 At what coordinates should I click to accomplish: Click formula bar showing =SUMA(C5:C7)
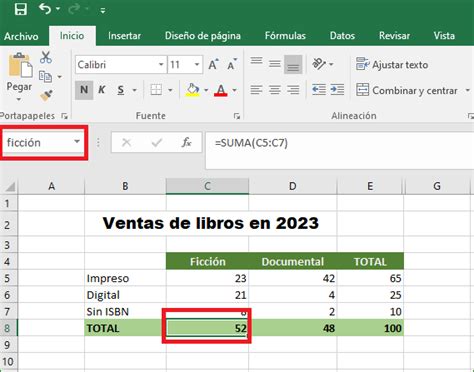(x=340, y=150)
